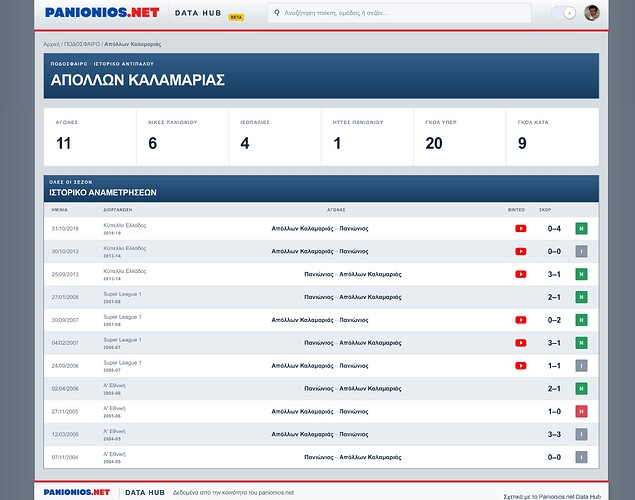Click the green win badge on the 04/02/2007 row
This screenshot has width=635, height=500.
(x=581, y=343)
